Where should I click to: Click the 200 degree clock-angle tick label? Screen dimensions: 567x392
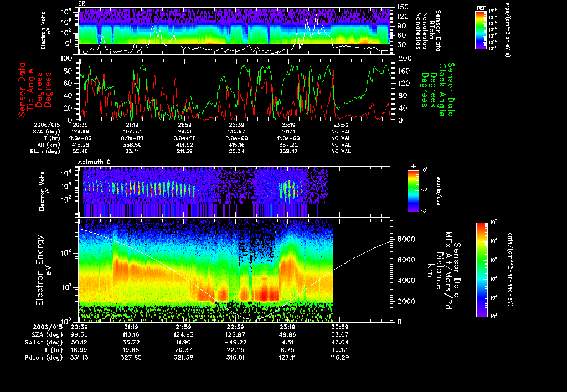coord(404,59)
